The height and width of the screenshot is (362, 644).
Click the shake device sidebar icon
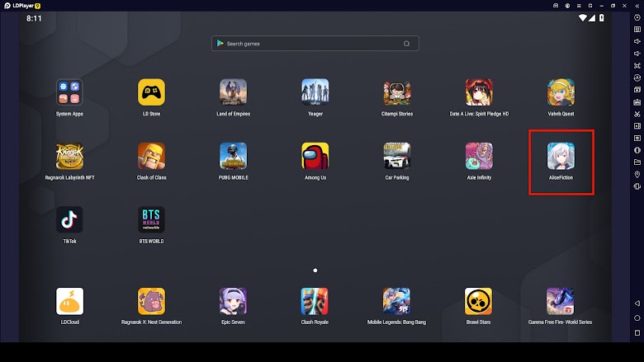pyautogui.click(x=637, y=186)
